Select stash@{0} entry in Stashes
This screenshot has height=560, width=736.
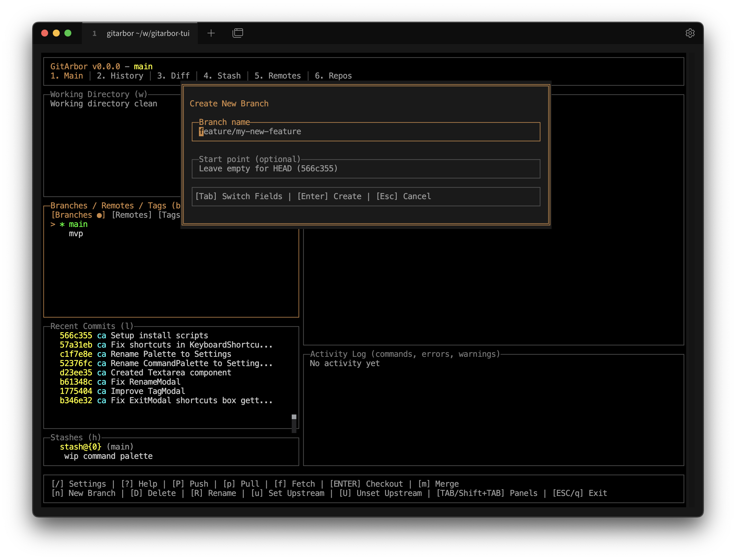pyautogui.click(x=80, y=447)
